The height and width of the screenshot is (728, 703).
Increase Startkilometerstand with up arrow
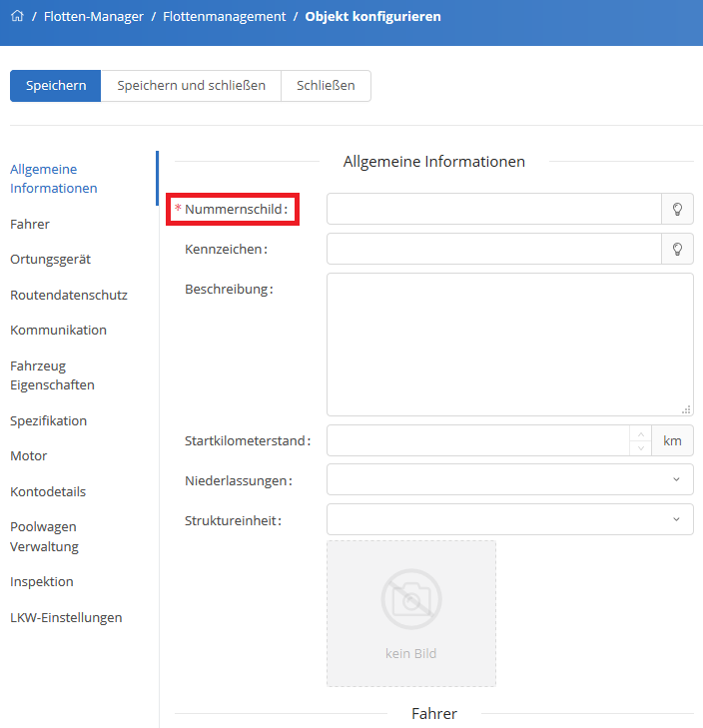(x=640, y=433)
